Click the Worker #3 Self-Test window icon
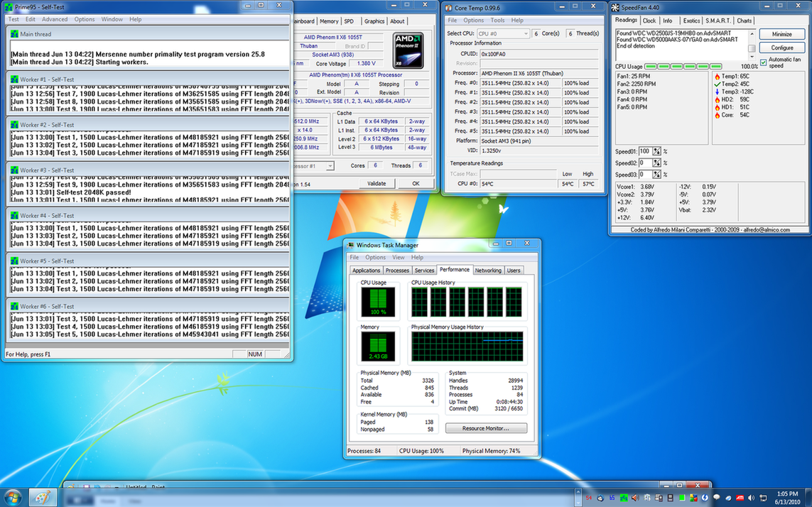The height and width of the screenshot is (507, 812). coord(14,170)
